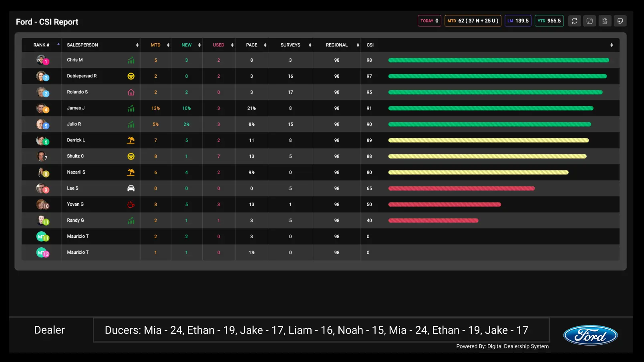Click the steering wheel icon beside Dabiepersad R
This screenshot has width=644, height=362.
[x=131, y=76]
